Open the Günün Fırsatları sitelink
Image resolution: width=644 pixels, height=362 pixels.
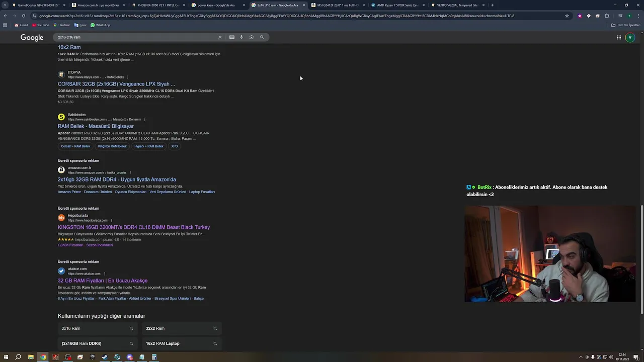coord(70,245)
